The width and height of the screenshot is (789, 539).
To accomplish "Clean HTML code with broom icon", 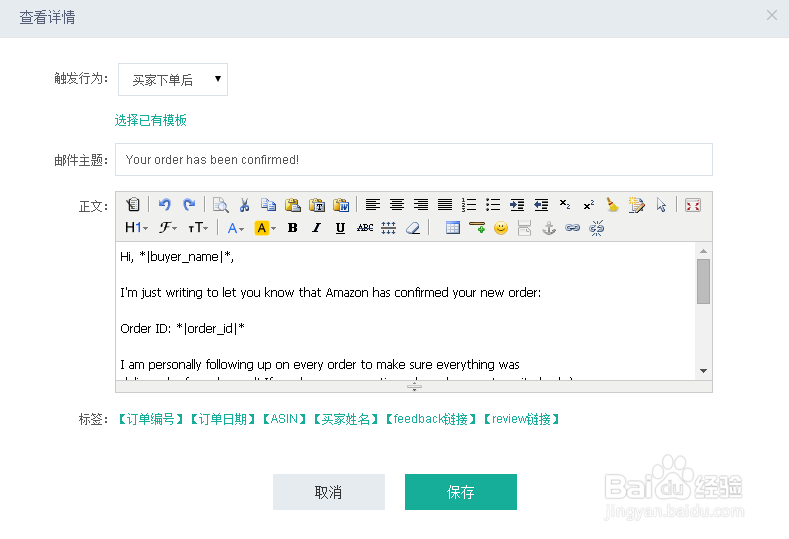I will tap(612, 204).
